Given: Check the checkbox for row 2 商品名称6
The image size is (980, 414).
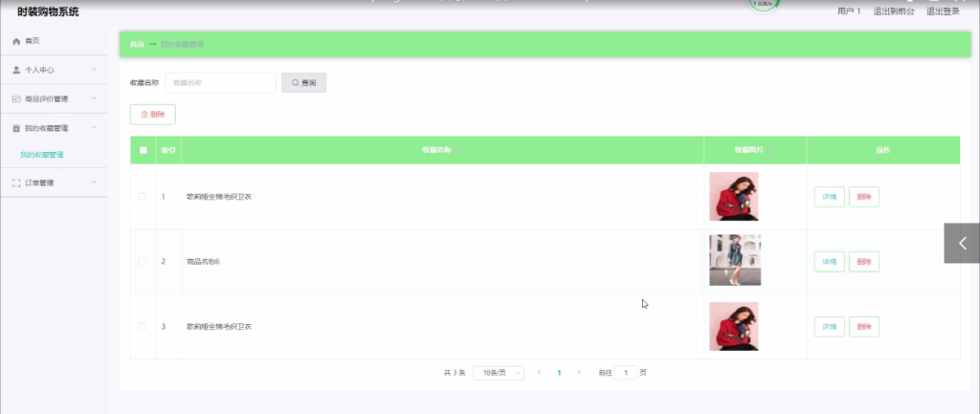Looking at the screenshot, I should (143, 262).
